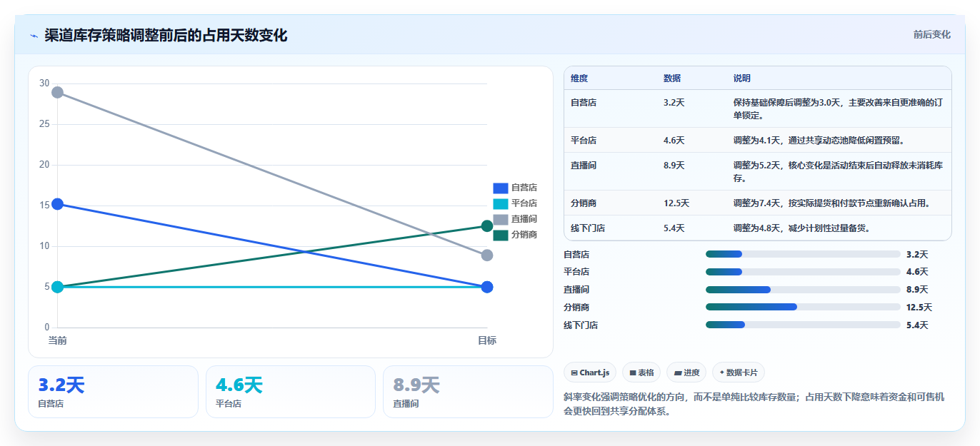Select the 表格 chip
Screen dimensions: 980x446
point(641,372)
